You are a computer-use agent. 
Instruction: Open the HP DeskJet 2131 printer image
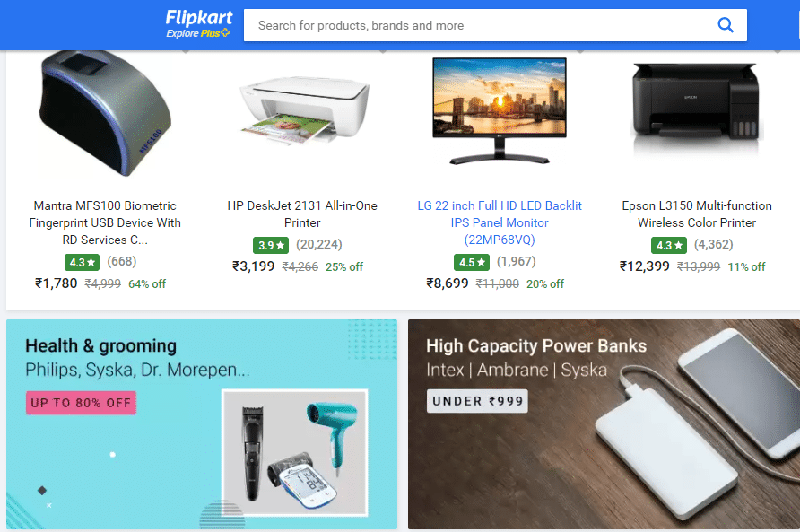(x=303, y=109)
